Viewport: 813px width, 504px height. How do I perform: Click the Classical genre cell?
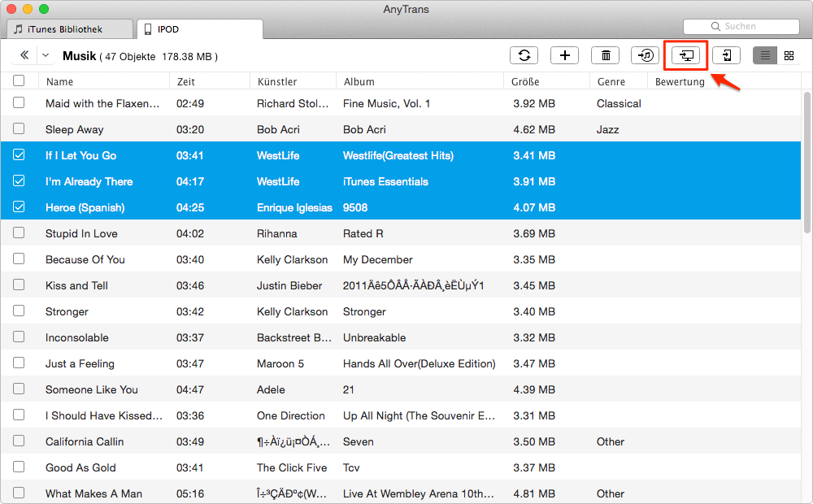(619, 104)
